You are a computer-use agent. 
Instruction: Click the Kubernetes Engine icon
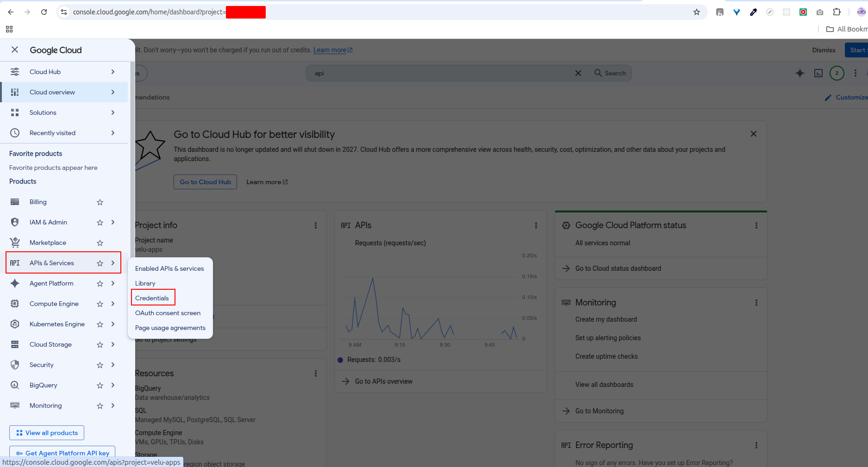click(15, 324)
